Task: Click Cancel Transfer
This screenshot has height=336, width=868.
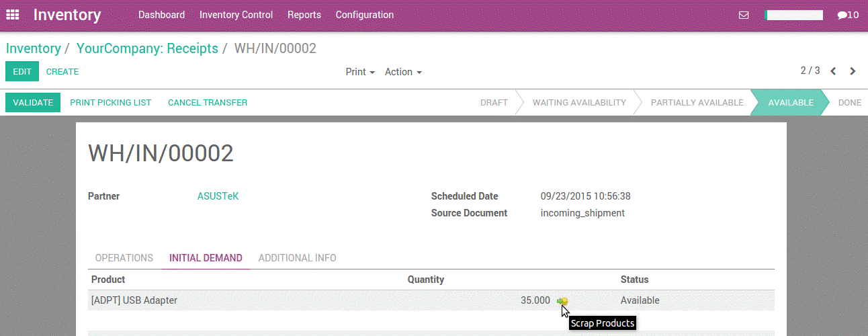Action: tap(208, 103)
